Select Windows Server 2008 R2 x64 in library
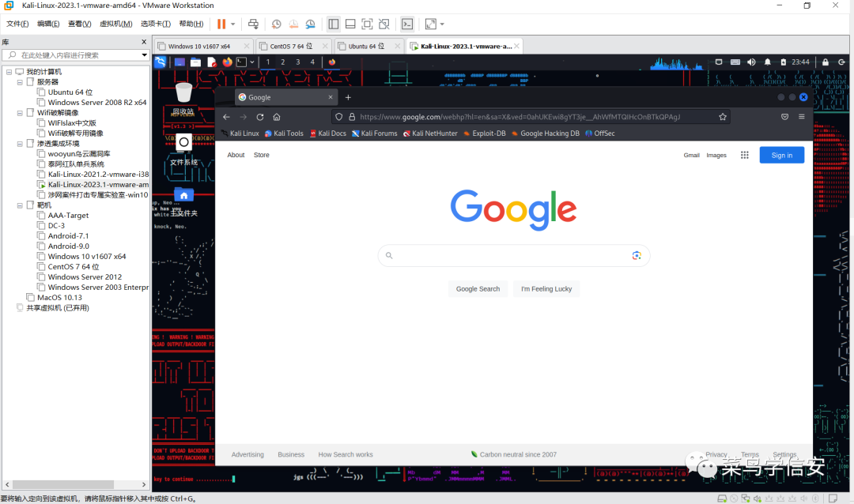 click(97, 103)
